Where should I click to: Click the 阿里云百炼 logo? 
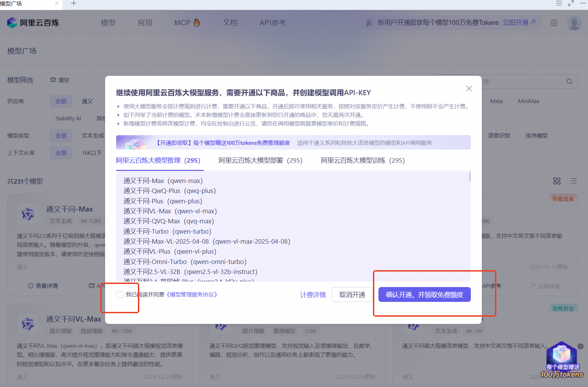pos(33,23)
